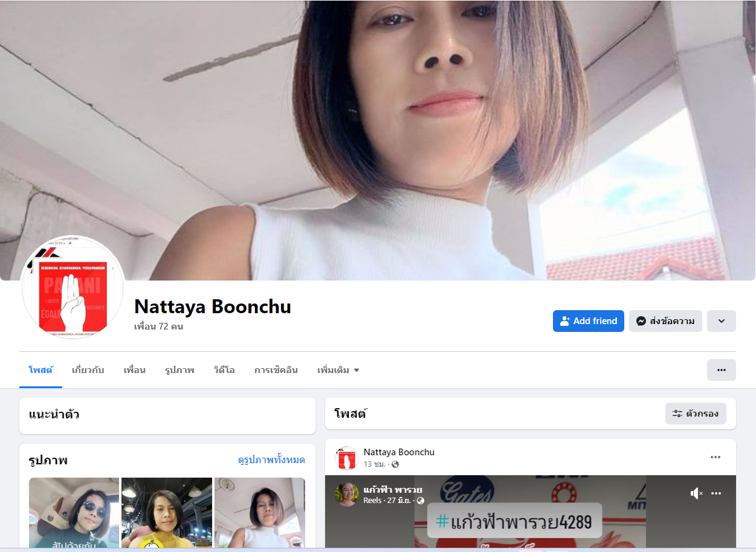Open the three-dot menu in the tab bar

pos(721,370)
